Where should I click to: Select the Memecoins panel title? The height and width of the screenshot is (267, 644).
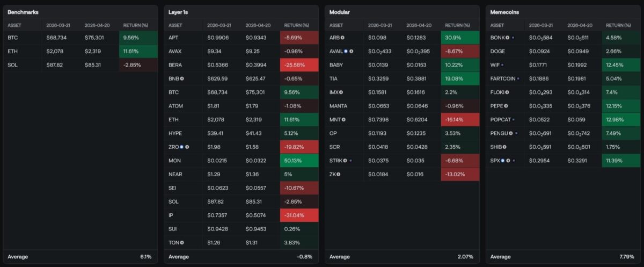coord(504,12)
